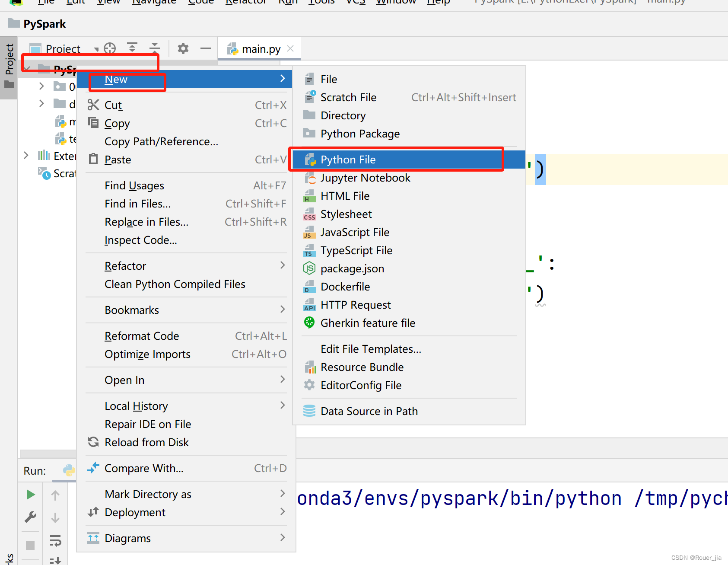This screenshot has height=565, width=728.
Task: Click the locate/select opened file icon
Action: (110, 48)
